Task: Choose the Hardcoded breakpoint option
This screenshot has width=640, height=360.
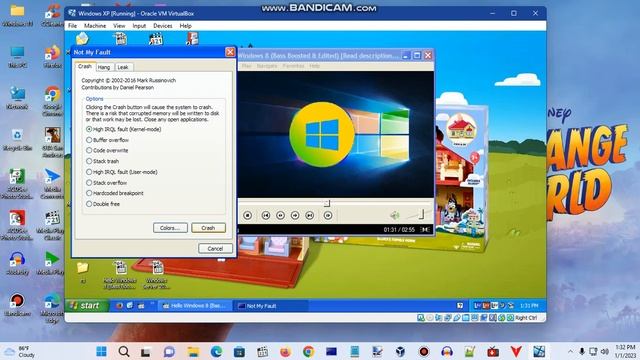Action: 115,193
